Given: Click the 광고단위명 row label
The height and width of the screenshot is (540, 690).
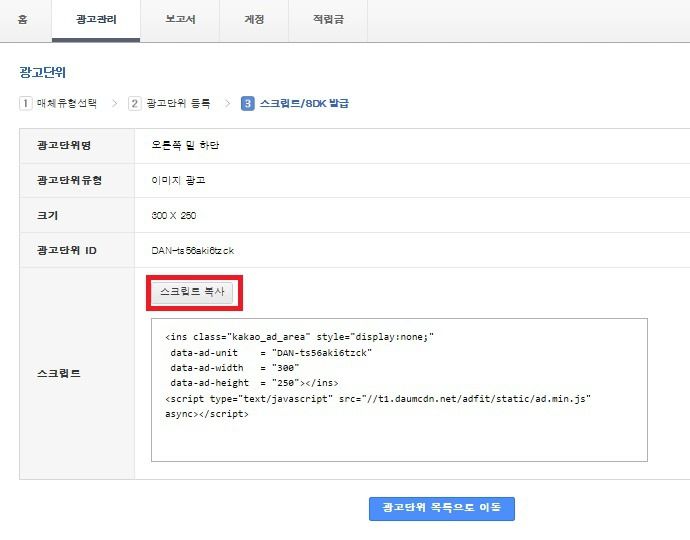Looking at the screenshot, I should click(64, 145).
